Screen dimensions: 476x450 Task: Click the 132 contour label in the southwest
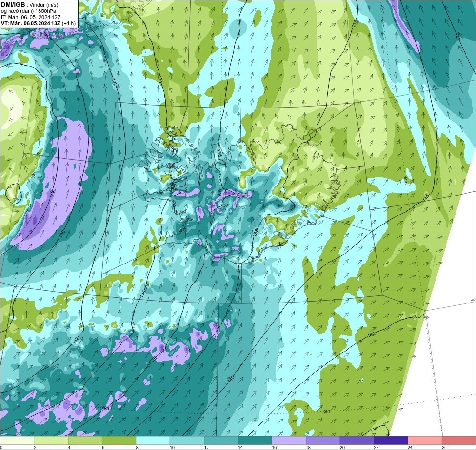pyautogui.click(x=76, y=340)
